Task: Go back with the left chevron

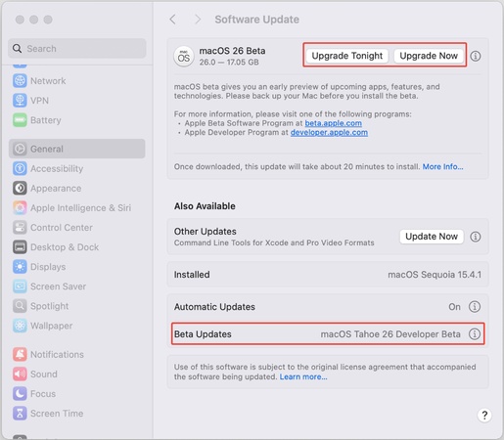Action: point(173,20)
